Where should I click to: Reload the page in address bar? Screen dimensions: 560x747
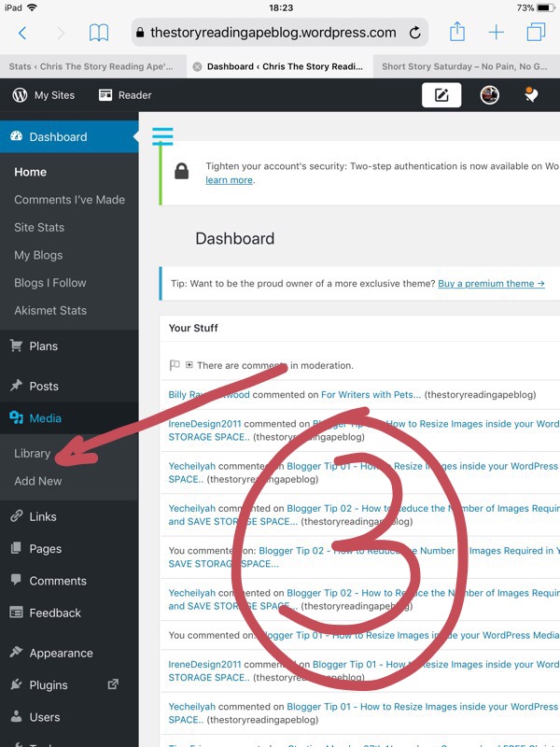click(413, 33)
